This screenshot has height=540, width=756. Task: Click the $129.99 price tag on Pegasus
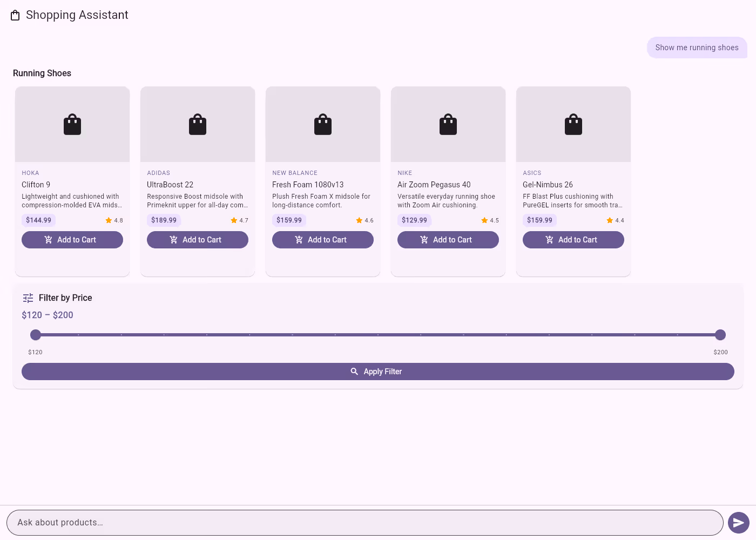click(414, 220)
